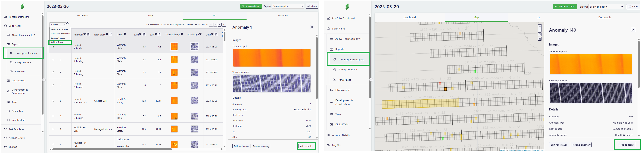Sort table by Anomaly column

click(88, 34)
